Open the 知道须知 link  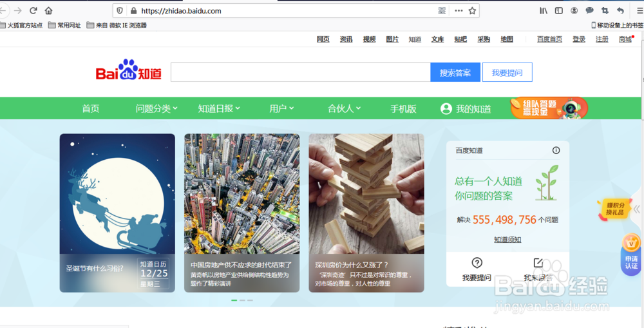click(507, 240)
